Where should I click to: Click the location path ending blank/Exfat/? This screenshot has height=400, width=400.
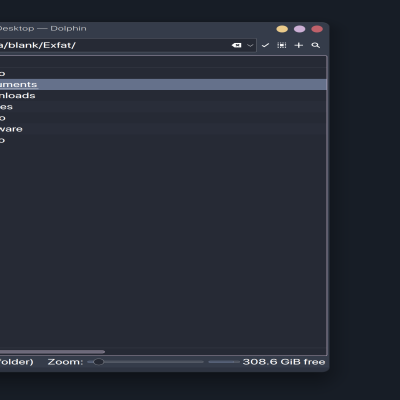pyautogui.click(x=38, y=45)
